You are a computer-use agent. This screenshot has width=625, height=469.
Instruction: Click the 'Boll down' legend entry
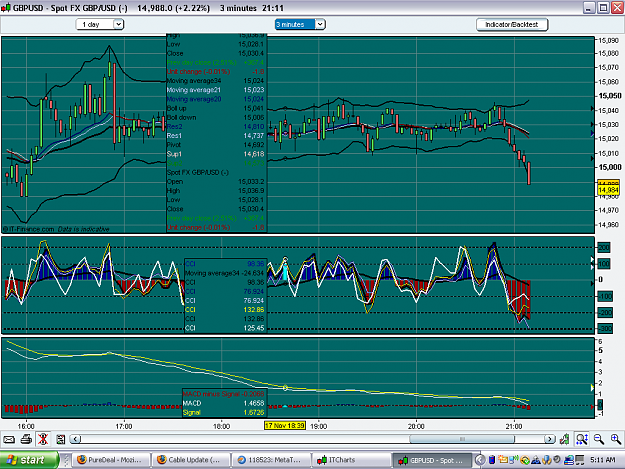(181, 118)
